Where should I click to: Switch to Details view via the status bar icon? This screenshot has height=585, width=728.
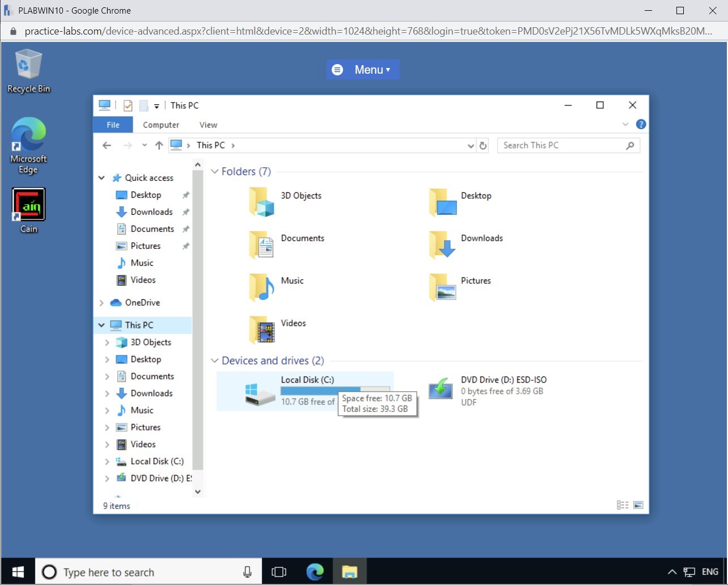click(x=623, y=505)
